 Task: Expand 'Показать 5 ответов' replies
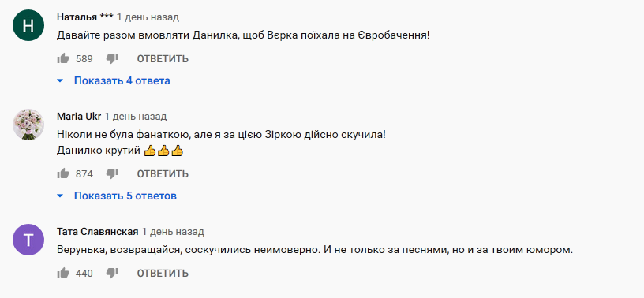[x=125, y=196]
